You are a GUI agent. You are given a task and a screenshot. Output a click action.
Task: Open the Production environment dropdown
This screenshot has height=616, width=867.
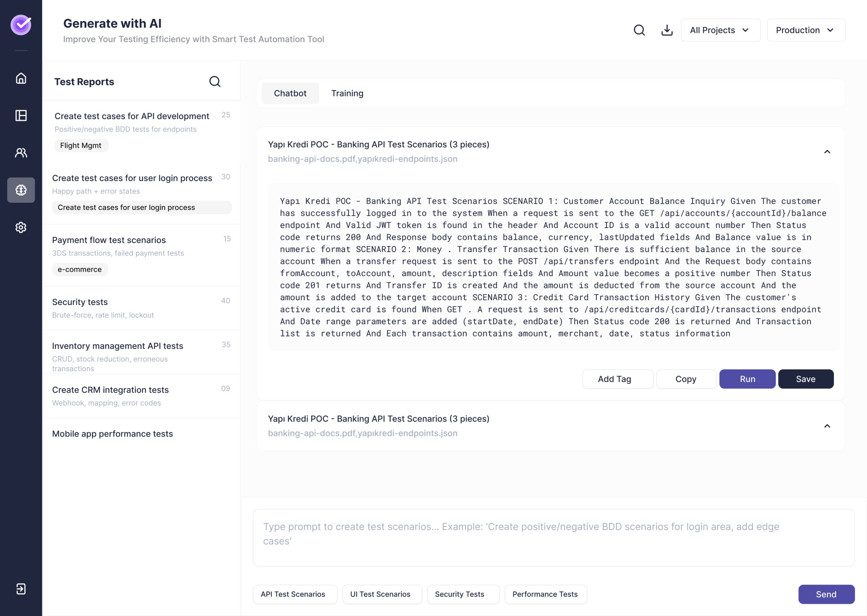(x=806, y=30)
